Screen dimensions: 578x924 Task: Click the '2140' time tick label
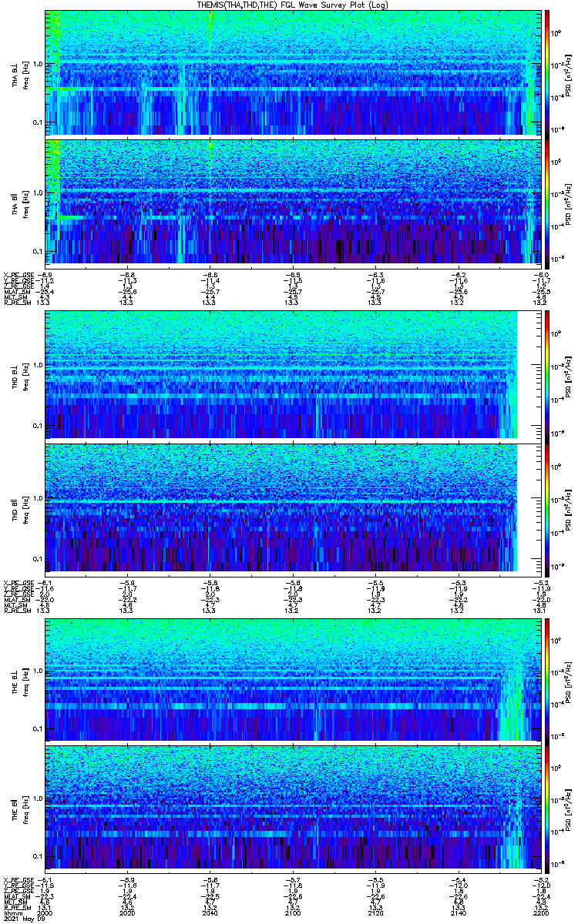pos(459,913)
